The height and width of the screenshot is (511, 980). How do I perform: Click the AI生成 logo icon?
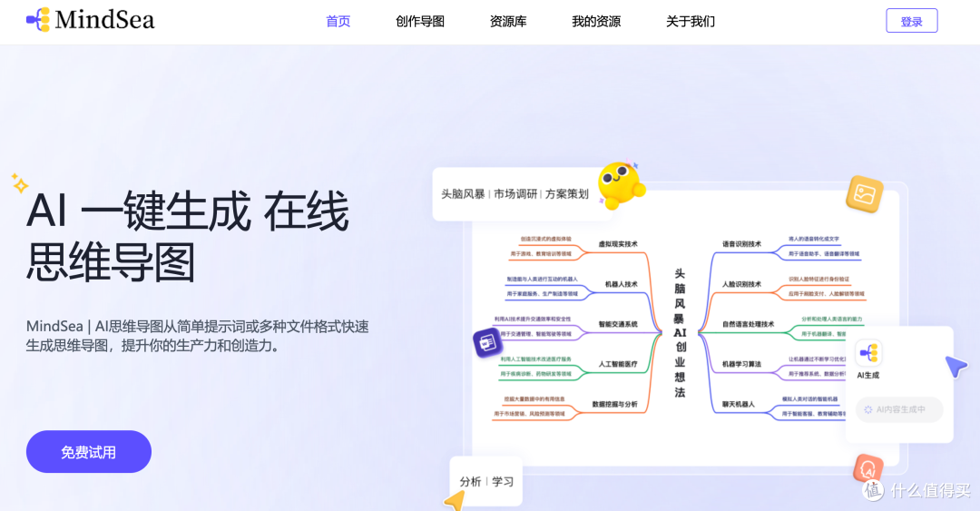(x=868, y=353)
